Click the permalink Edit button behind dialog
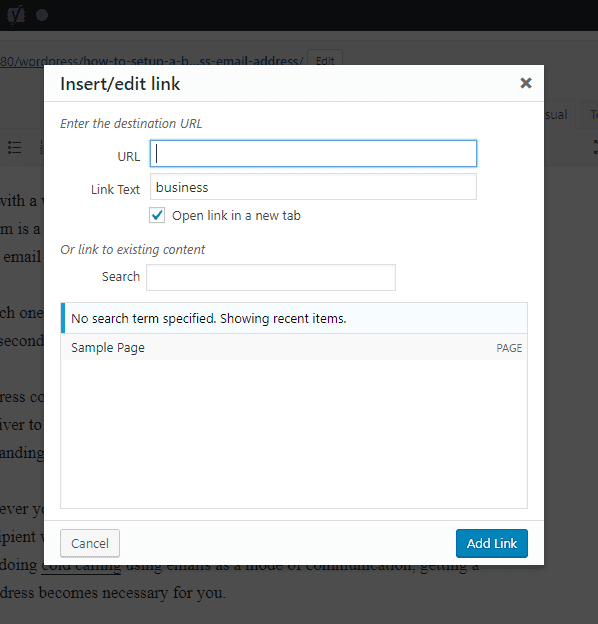Image resolution: width=598 pixels, height=624 pixels. (x=325, y=60)
